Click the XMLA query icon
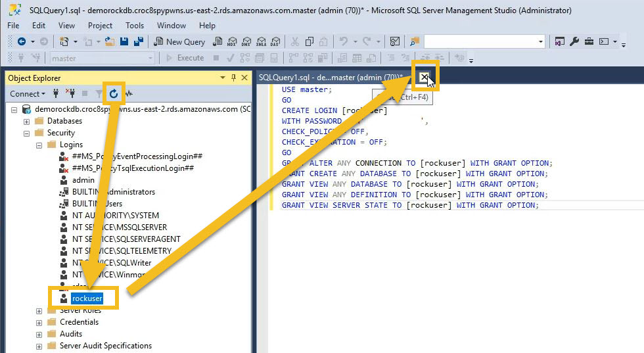The height and width of the screenshot is (353, 644). coord(262,41)
